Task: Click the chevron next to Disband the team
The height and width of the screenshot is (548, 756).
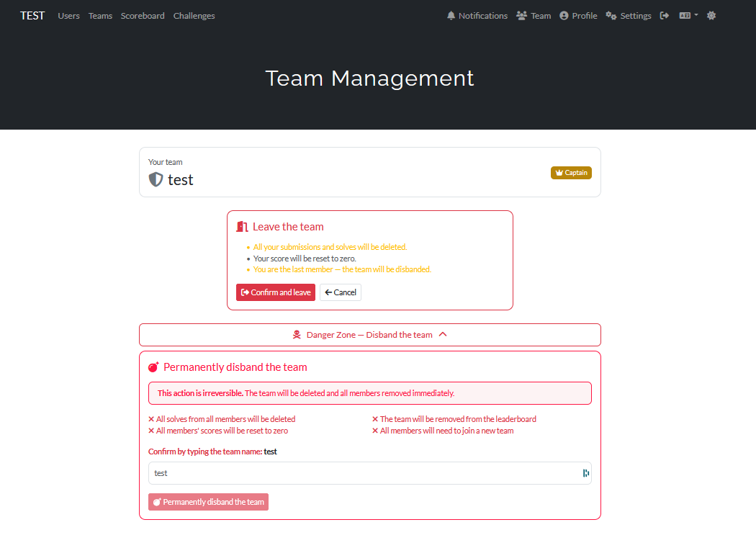Action: click(443, 335)
